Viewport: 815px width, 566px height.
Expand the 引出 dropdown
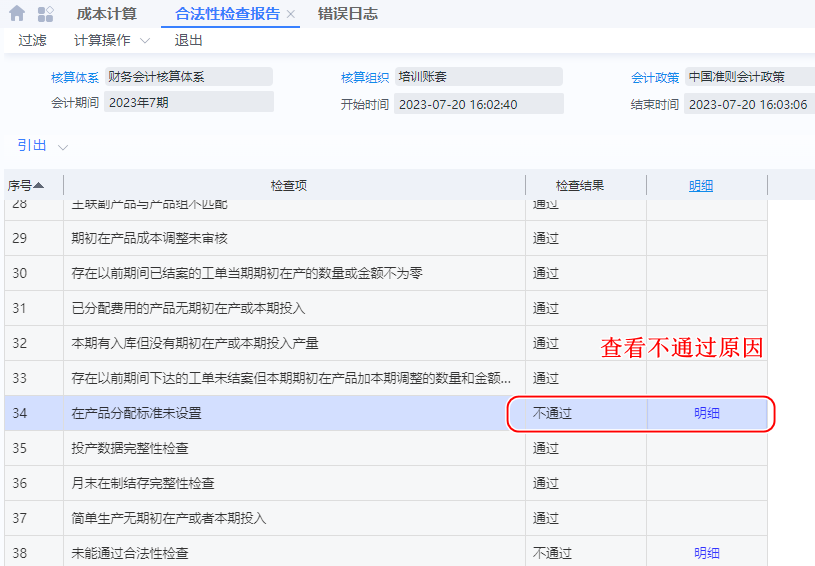pyautogui.click(x=42, y=146)
